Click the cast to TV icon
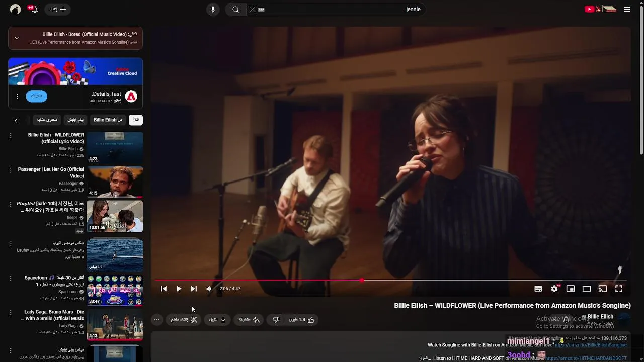 click(603, 289)
